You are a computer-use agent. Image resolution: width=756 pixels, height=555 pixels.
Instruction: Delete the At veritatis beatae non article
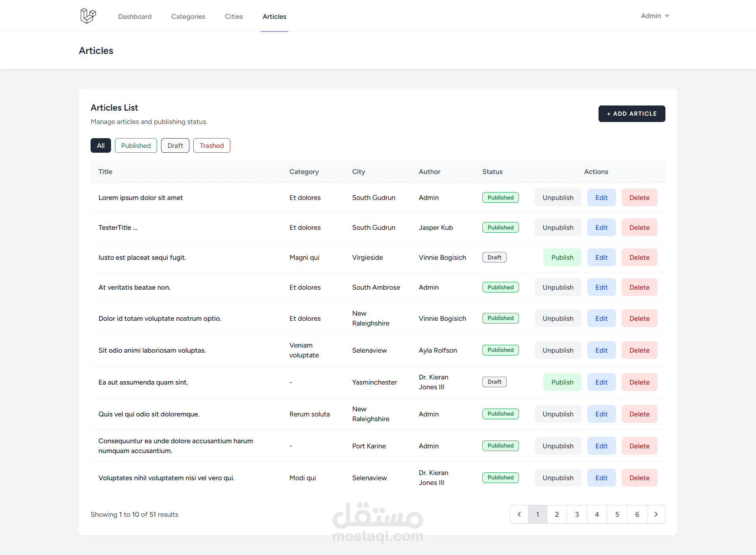[639, 287]
